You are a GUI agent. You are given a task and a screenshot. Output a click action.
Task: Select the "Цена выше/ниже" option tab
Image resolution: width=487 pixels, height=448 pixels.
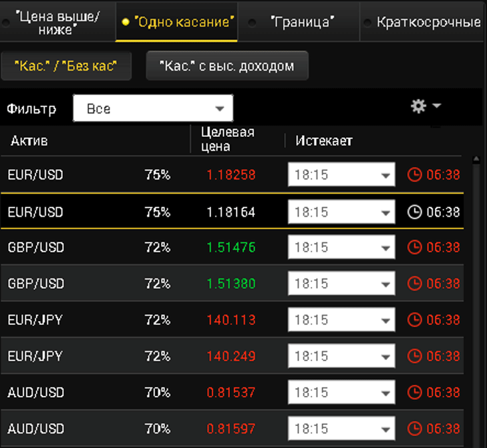click(57, 22)
